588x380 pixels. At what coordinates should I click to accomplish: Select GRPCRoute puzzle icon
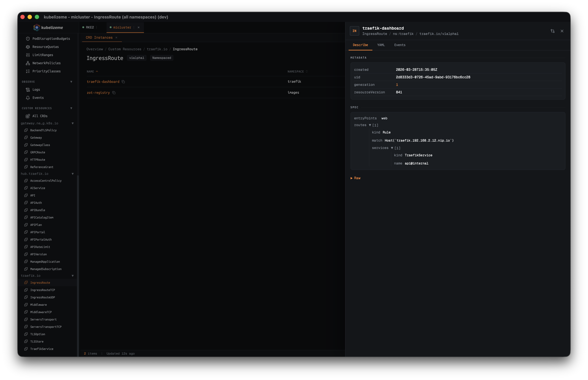26,152
